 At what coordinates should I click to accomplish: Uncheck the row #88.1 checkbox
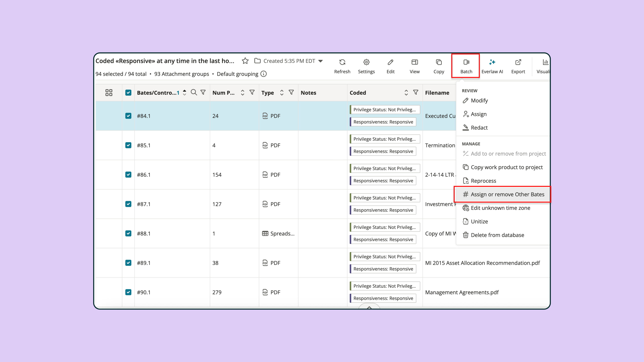coord(128,234)
